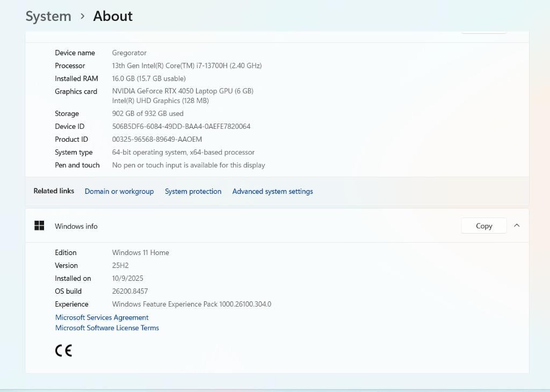Open System protection link
Viewport: 550px width, 392px height.
193,192
